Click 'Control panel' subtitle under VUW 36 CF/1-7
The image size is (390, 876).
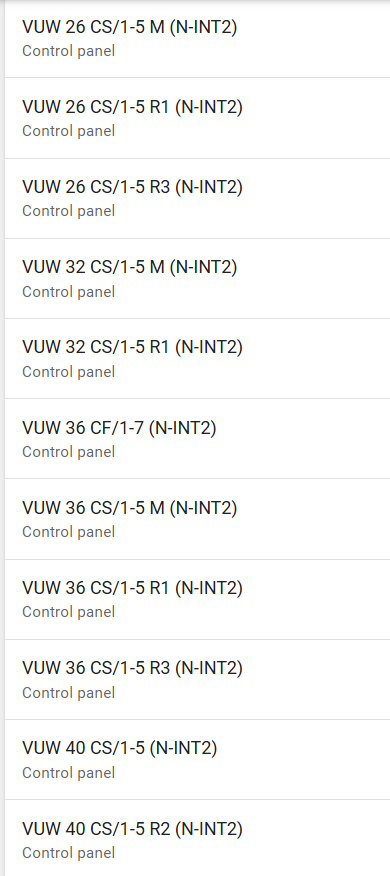pyautogui.click(x=68, y=451)
